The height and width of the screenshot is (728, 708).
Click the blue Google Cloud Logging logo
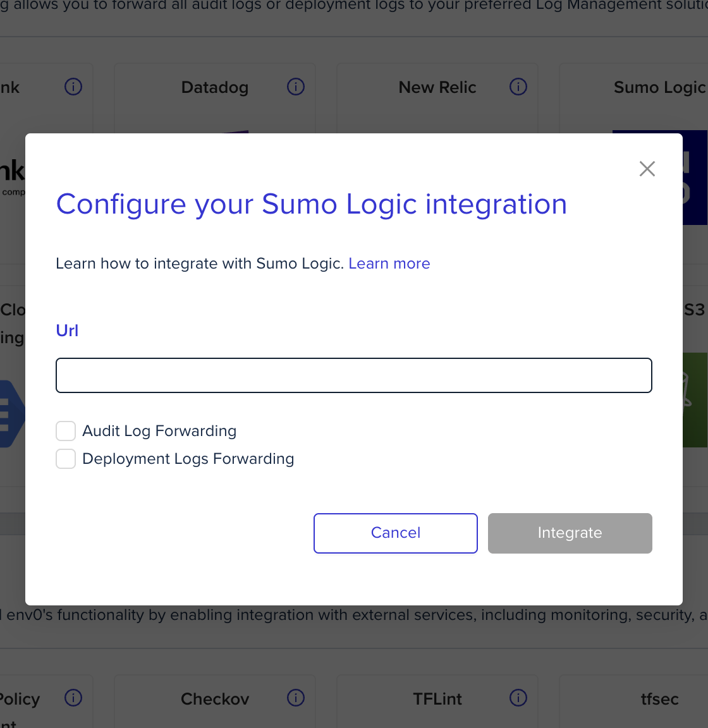pos(12,414)
